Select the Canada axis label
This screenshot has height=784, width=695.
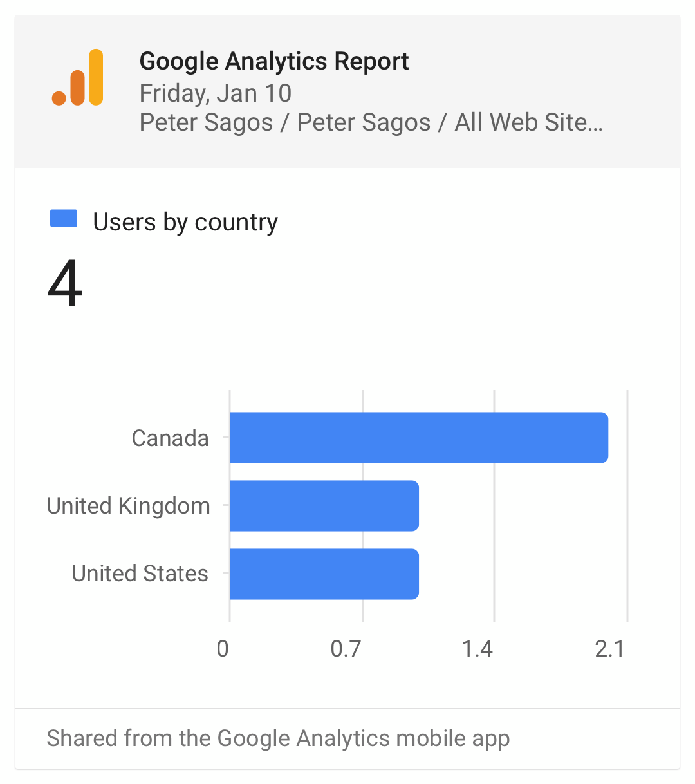[170, 438]
